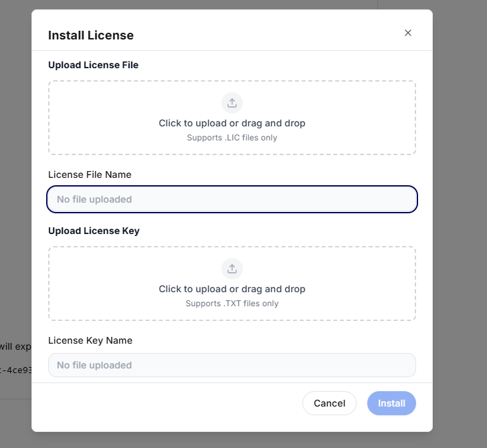Click the upload prompt text above .LIC hint
The width and height of the screenshot is (487, 448).
click(232, 123)
